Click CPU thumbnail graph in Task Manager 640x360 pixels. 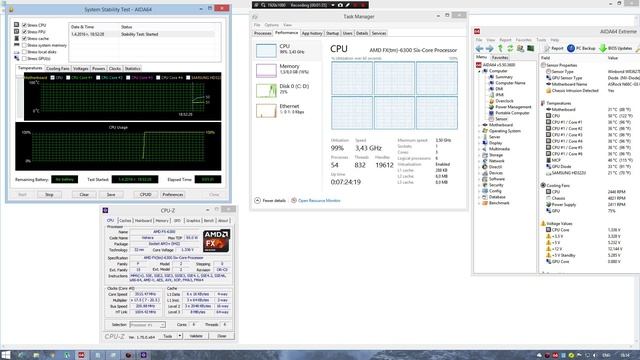266,50
